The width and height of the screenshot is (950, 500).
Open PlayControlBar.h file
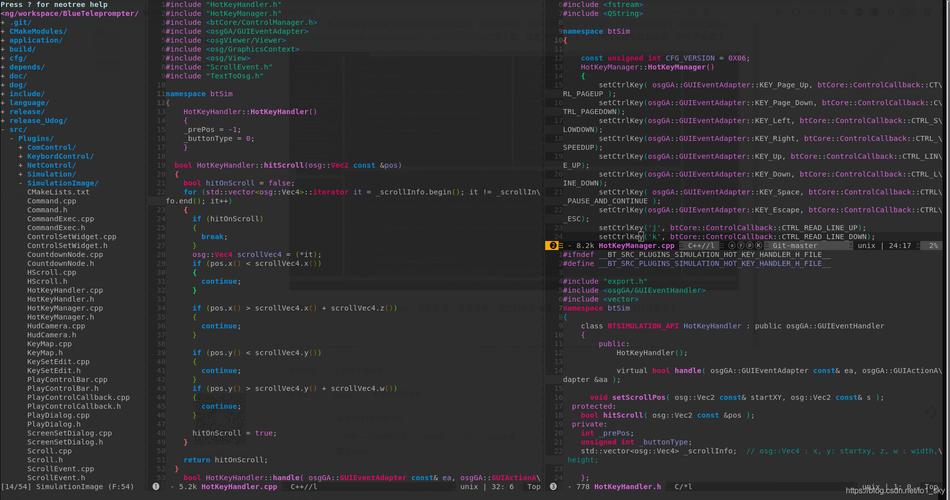click(x=62, y=388)
